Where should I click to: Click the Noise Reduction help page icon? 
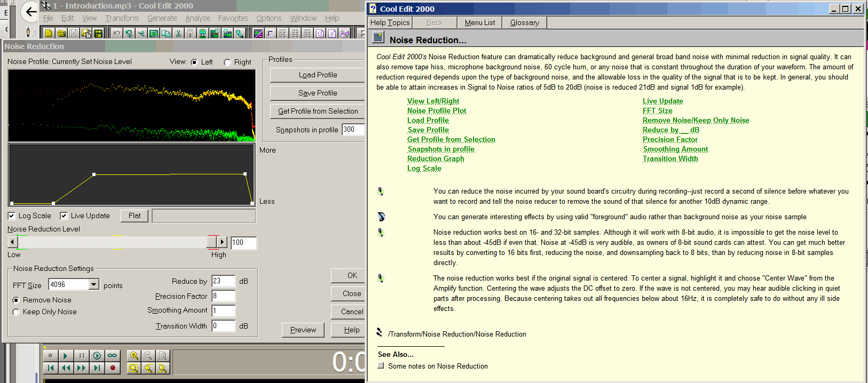378,37
